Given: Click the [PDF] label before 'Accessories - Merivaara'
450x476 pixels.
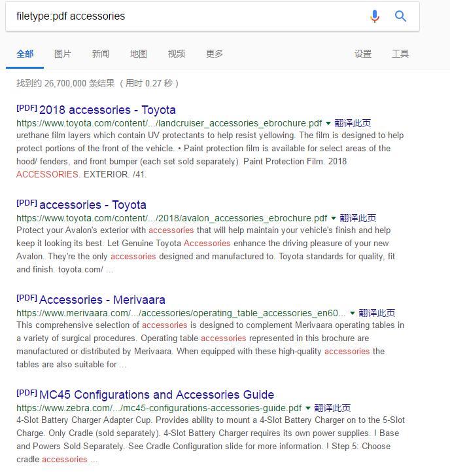Looking at the screenshot, I should point(27,298).
